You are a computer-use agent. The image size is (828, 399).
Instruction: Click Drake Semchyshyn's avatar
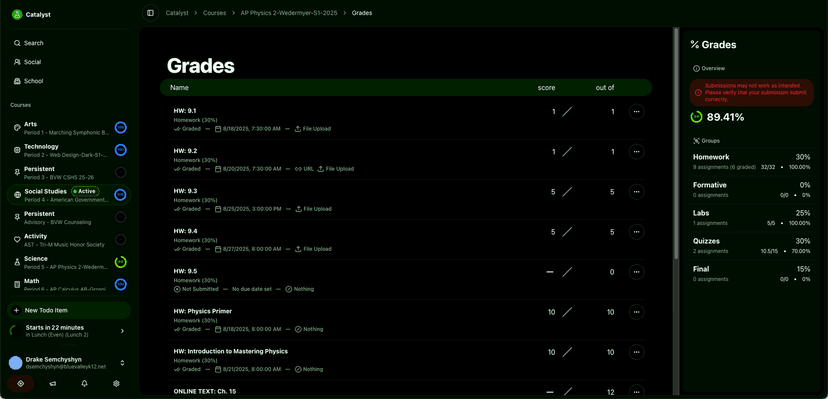click(x=16, y=363)
